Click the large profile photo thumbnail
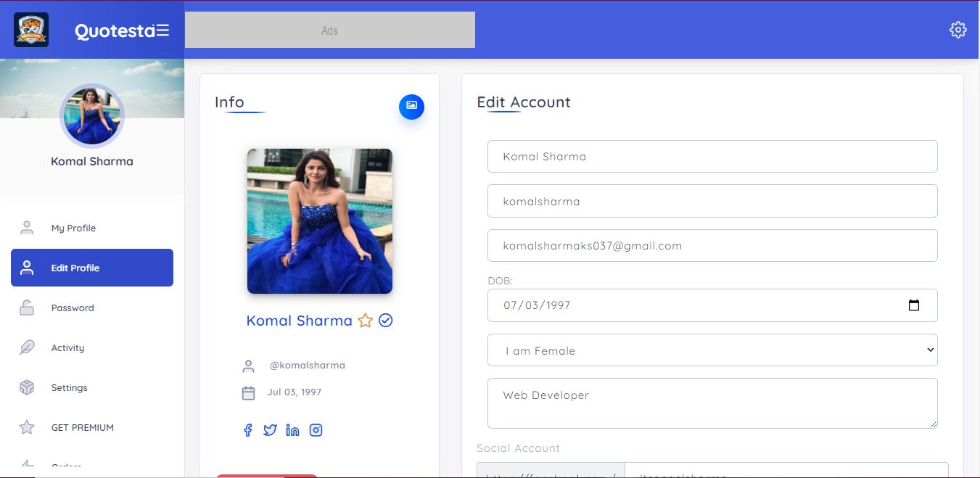Image resolution: width=980 pixels, height=478 pixels. point(319,221)
